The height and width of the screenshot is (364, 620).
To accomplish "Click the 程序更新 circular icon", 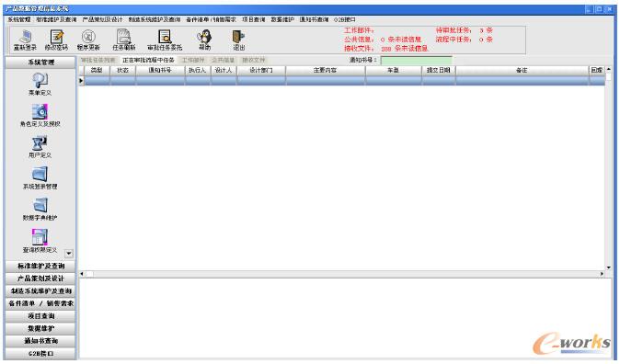I will [x=88, y=37].
